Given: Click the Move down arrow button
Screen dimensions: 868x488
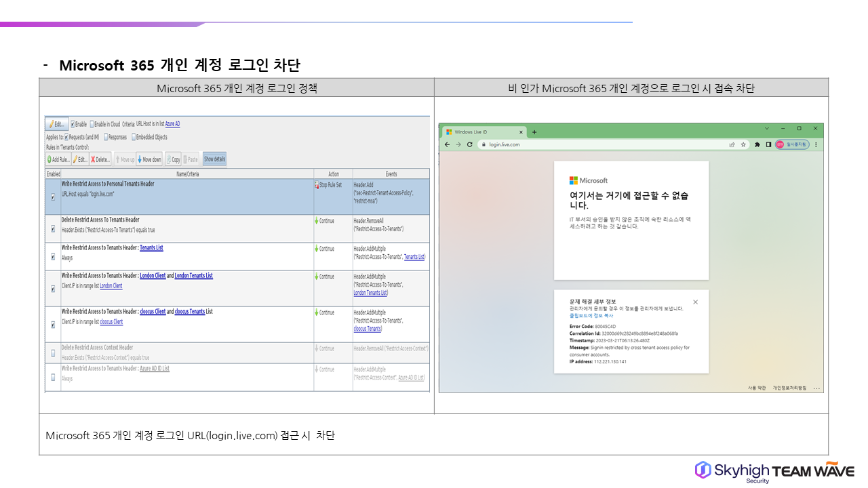Looking at the screenshot, I should coord(149,159).
